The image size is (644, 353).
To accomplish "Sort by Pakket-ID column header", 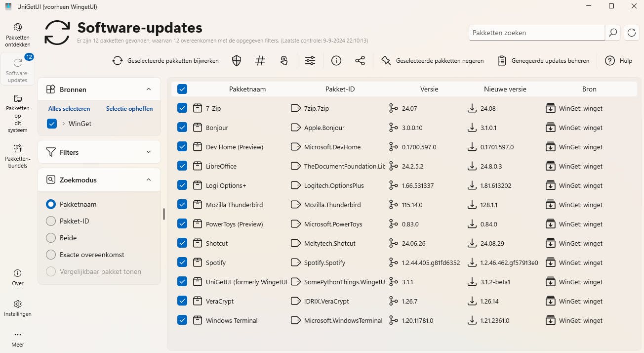I will (340, 89).
